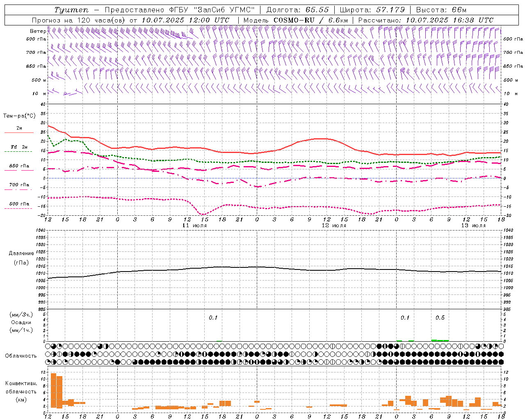Viewport: 525px width, 420px height.
Task: Click the tallest orange convective cloud bar
Action: coord(53,390)
